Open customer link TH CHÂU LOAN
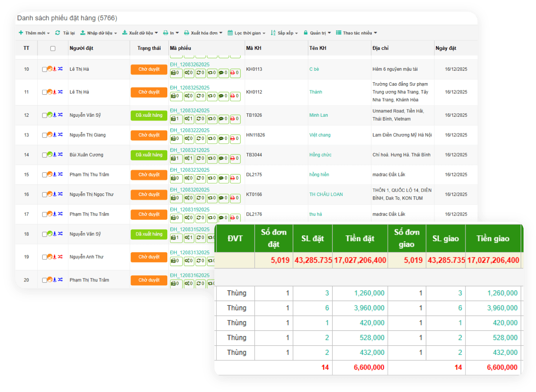The width and height of the screenshot is (536, 392). click(326, 194)
